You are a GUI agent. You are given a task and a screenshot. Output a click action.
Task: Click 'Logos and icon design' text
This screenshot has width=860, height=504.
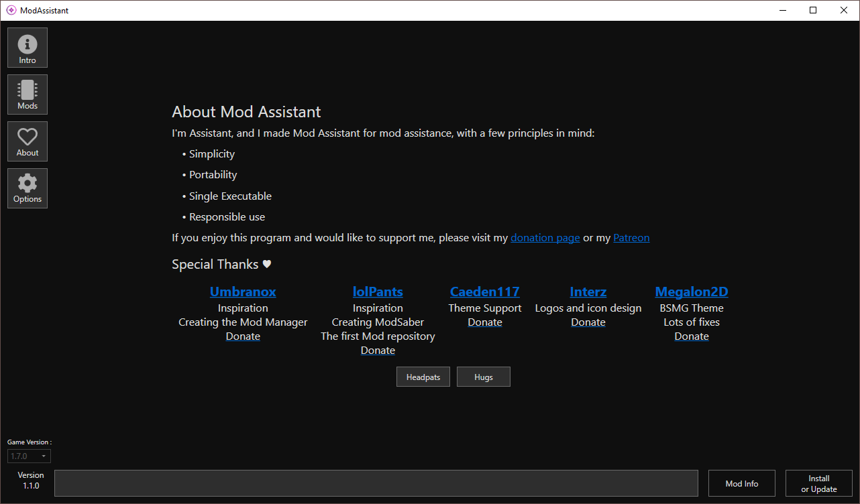[x=588, y=308]
